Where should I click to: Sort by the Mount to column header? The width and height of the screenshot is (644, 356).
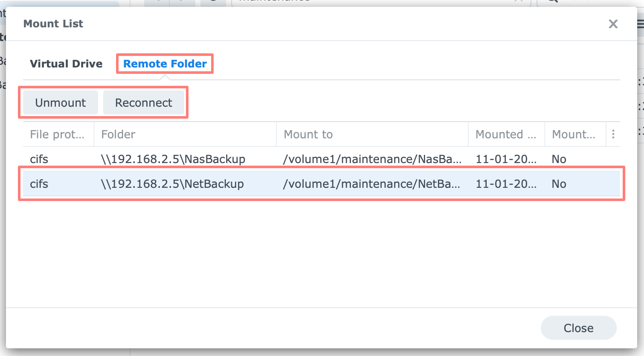(308, 134)
